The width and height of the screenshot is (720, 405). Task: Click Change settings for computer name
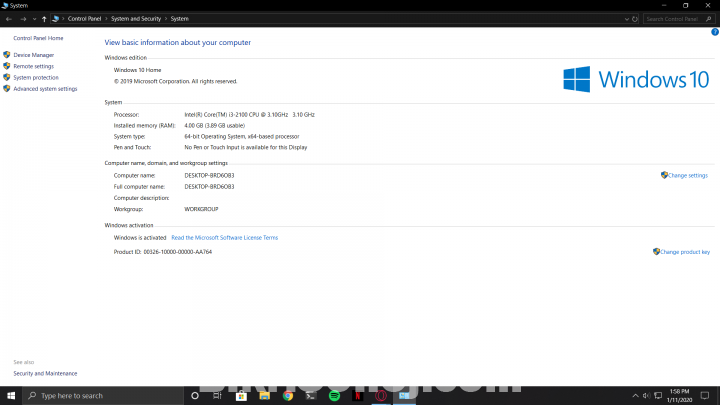pyautogui.click(x=687, y=175)
